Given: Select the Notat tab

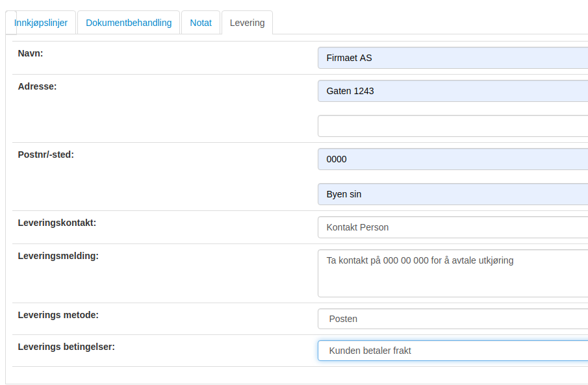Looking at the screenshot, I should coord(201,23).
